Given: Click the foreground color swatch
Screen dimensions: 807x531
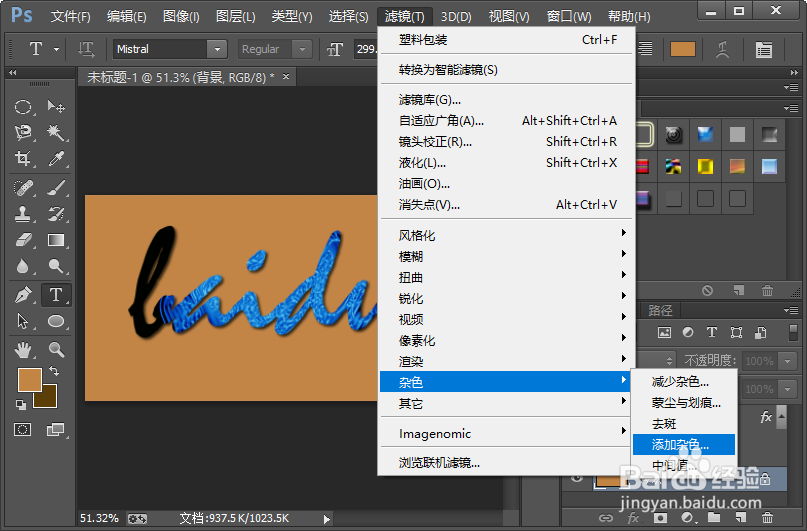Looking at the screenshot, I should point(29,379).
